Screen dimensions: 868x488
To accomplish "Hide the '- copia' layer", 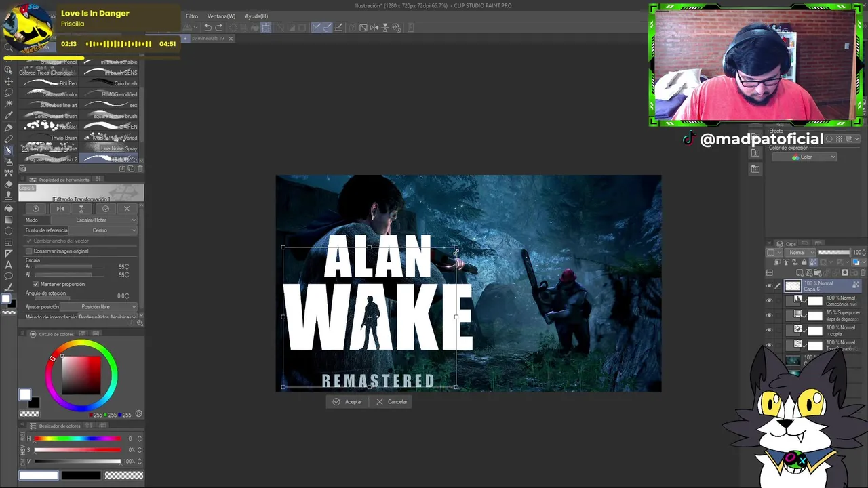I will [769, 330].
